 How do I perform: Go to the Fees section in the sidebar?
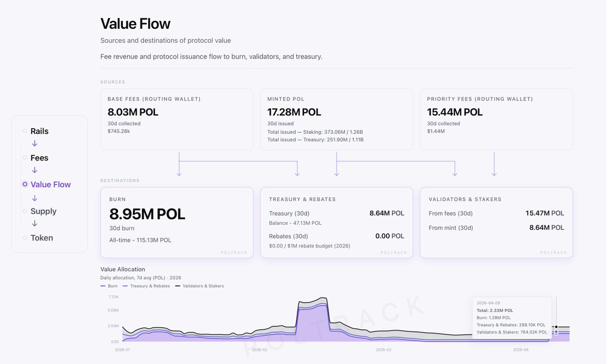tap(39, 158)
